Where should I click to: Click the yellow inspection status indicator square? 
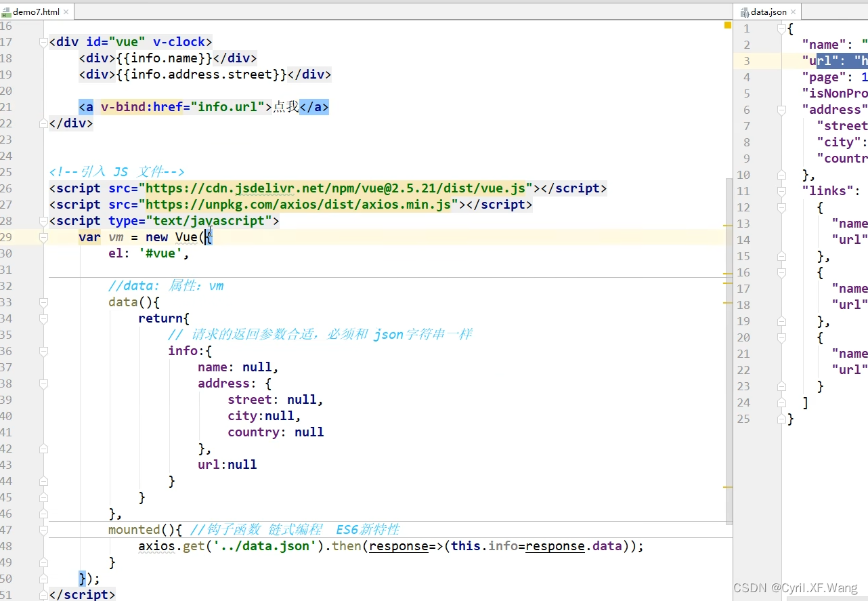coord(728,25)
